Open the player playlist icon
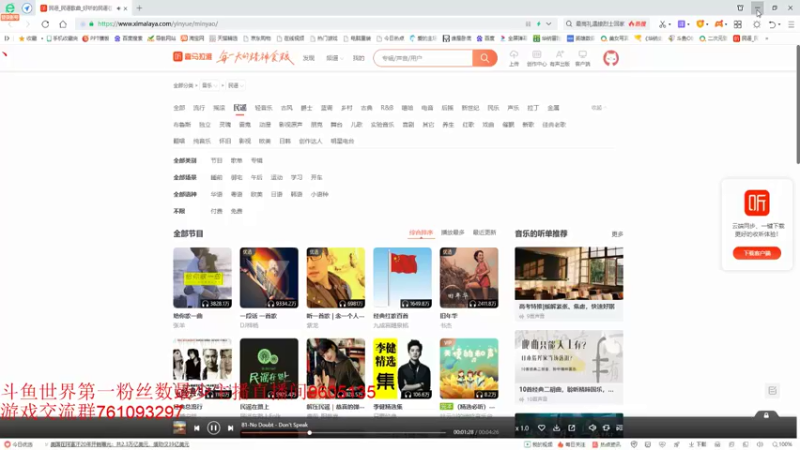800x450 pixels. click(x=619, y=428)
